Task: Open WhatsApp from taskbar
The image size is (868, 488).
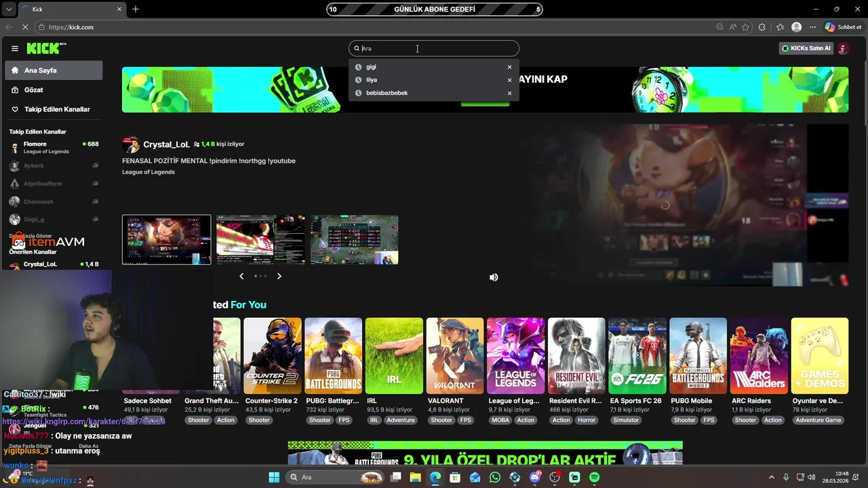Action: [x=495, y=477]
